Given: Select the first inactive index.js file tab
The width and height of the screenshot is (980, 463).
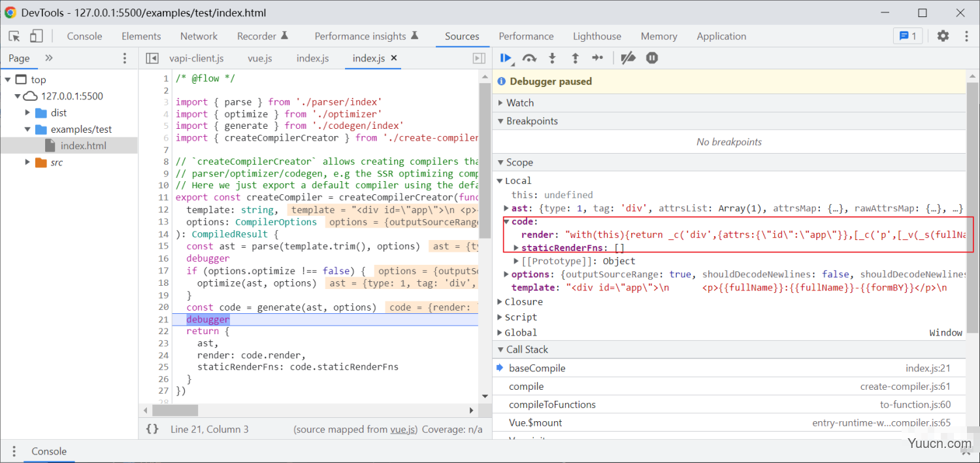Looking at the screenshot, I should (312, 58).
